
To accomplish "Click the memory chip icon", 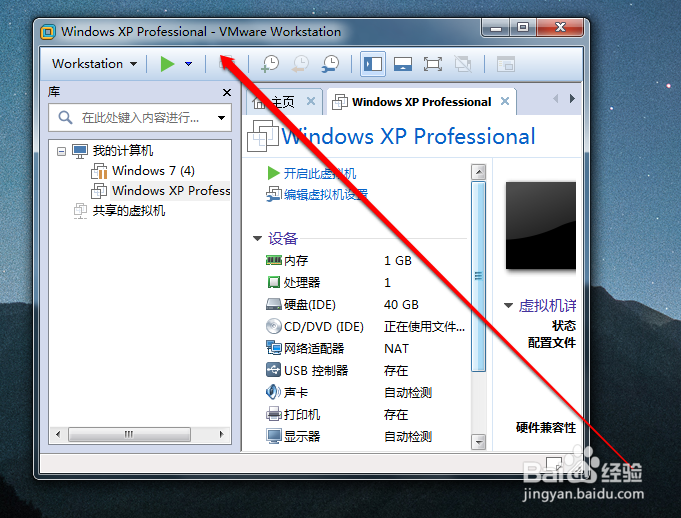I will coord(274,260).
